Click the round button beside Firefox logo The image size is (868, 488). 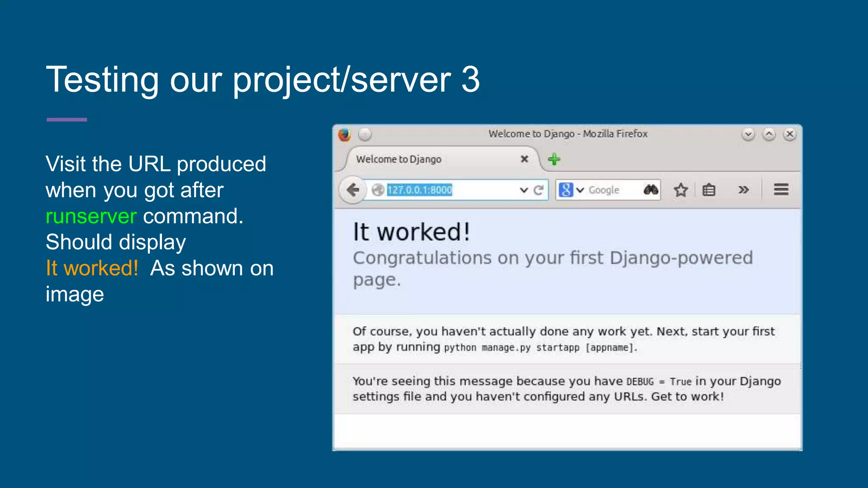365,134
